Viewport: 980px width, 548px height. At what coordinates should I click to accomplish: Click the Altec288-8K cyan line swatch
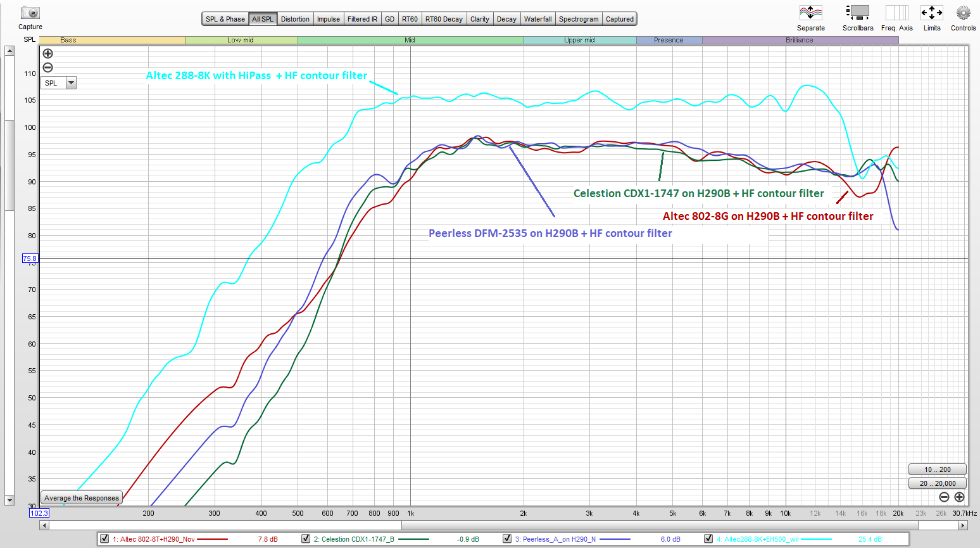[x=817, y=539]
